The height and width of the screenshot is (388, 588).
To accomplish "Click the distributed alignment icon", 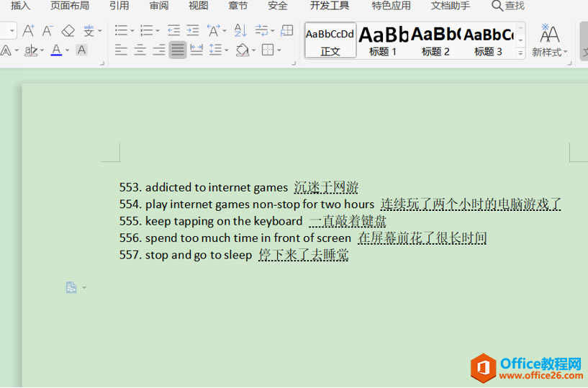I will pos(196,50).
